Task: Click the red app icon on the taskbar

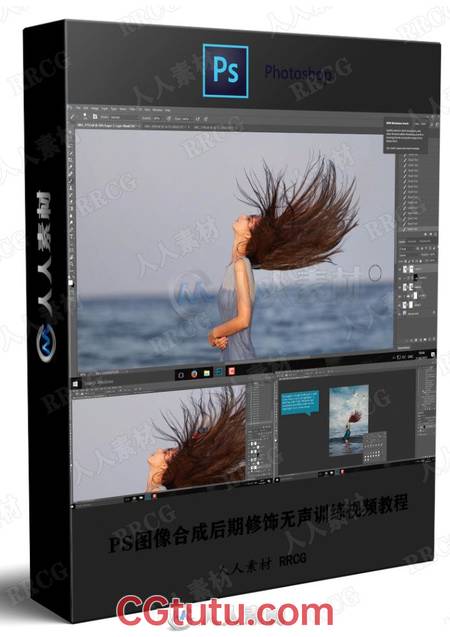Action: pyautogui.click(x=231, y=371)
